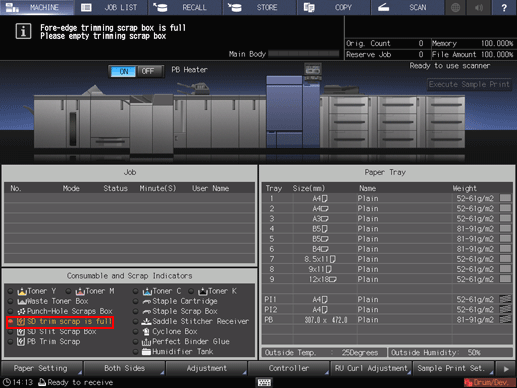
Task: Select the Waste Toner Box indicator light
Action: [x=10, y=301]
